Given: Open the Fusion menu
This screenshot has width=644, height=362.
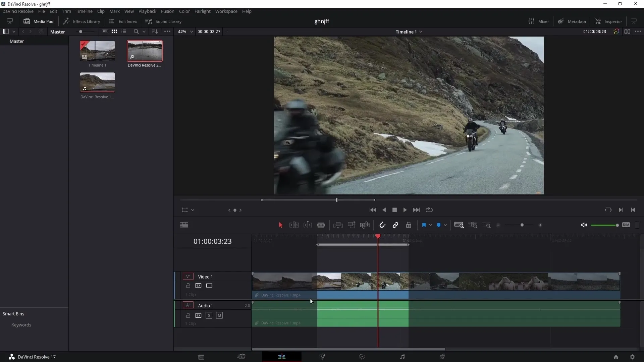Looking at the screenshot, I should point(167,11).
